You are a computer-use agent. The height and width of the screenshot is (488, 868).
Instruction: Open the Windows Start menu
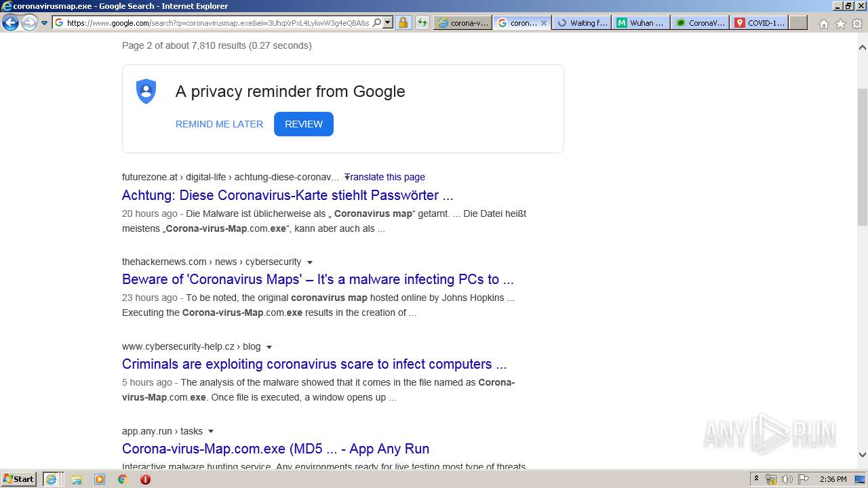pos(19,479)
